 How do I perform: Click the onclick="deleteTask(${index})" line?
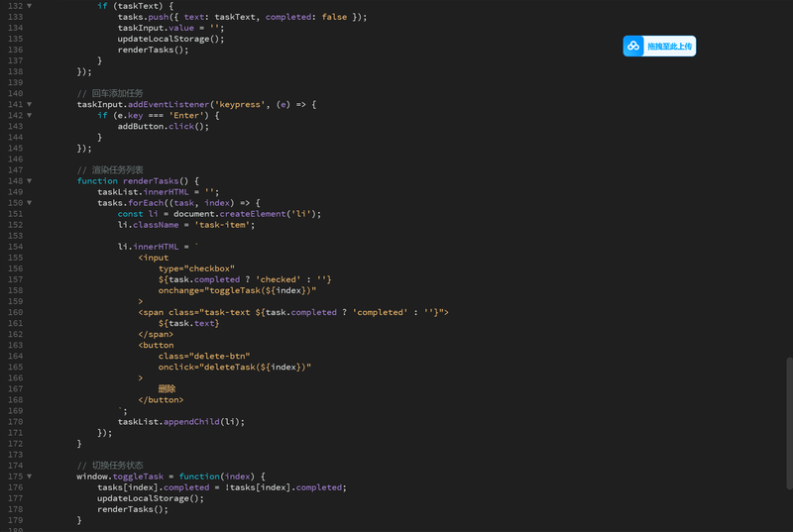pyautogui.click(x=235, y=368)
